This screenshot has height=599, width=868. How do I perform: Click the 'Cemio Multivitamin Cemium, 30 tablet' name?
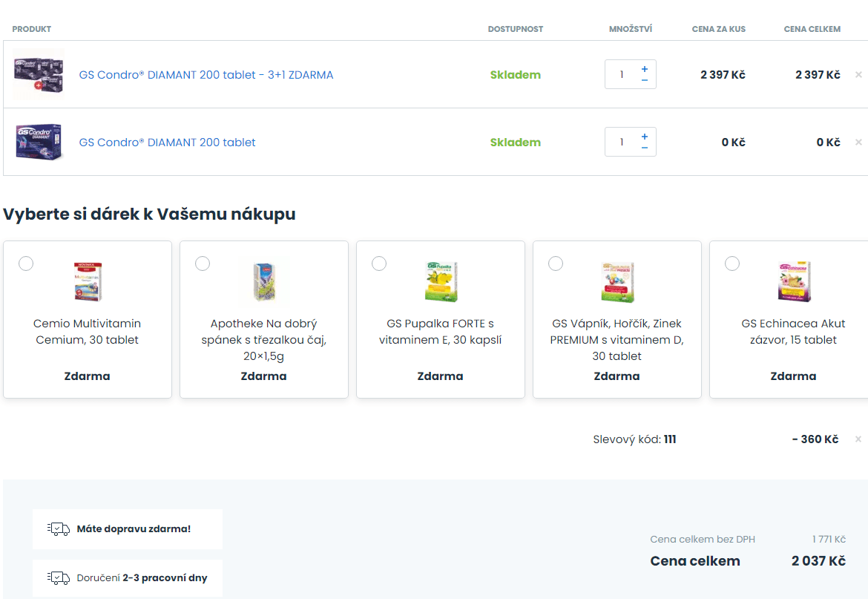tap(87, 332)
